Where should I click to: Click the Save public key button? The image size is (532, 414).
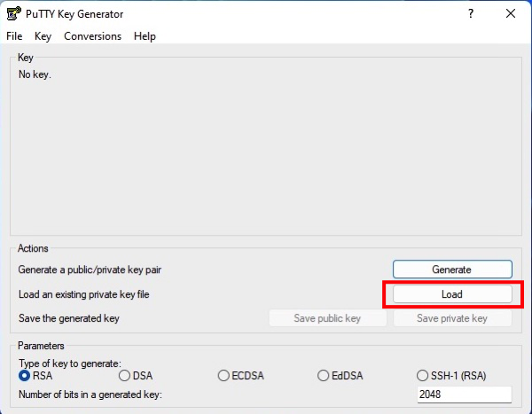pos(328,318)
